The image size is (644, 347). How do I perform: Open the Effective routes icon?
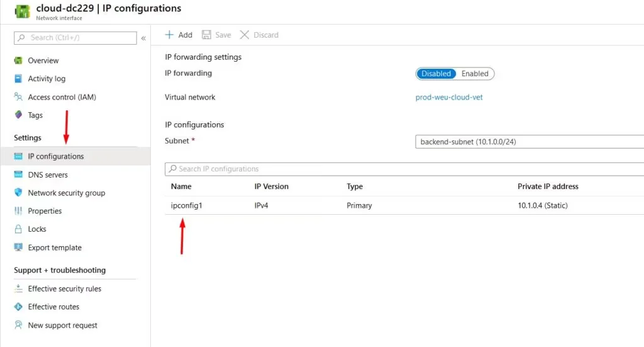pos(18,307)
